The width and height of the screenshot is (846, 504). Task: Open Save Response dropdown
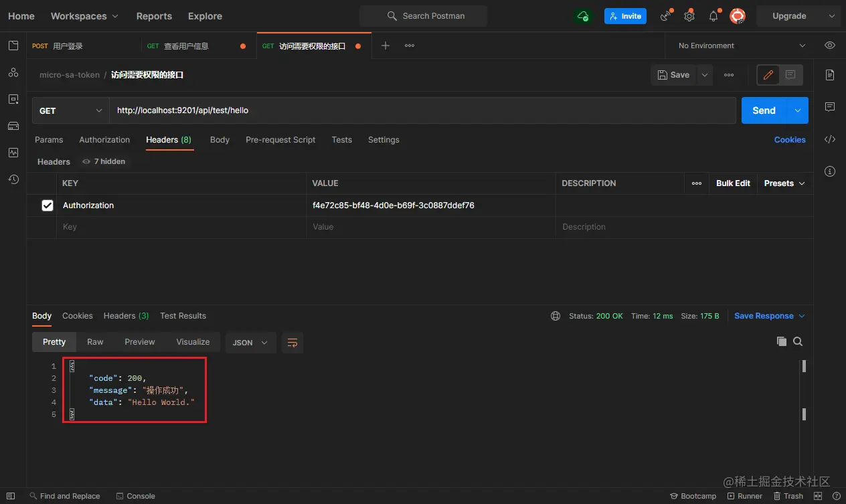[x=770, y=316]
